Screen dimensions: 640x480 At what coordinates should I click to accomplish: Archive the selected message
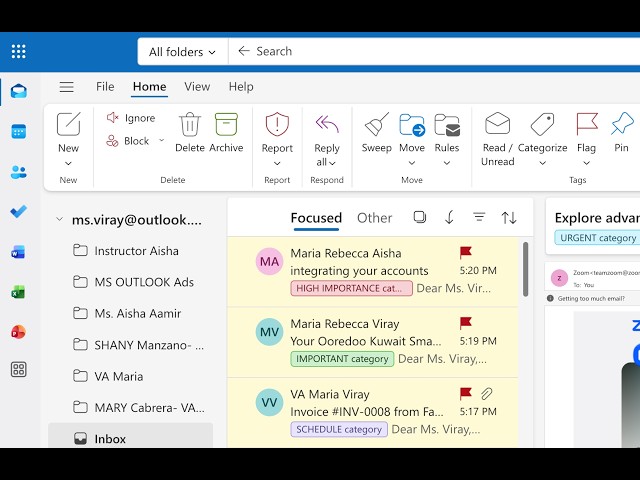(226, 133)
